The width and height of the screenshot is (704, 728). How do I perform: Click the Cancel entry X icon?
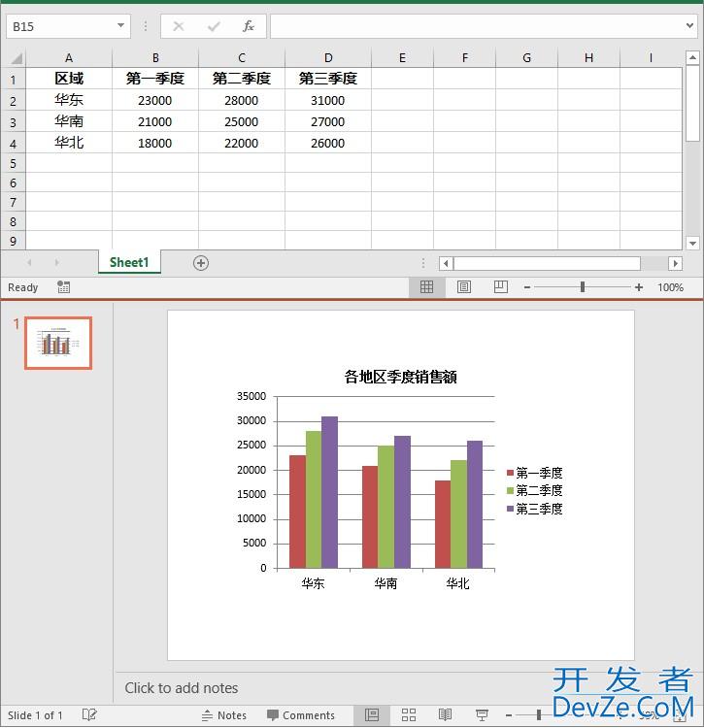(179, 26)
